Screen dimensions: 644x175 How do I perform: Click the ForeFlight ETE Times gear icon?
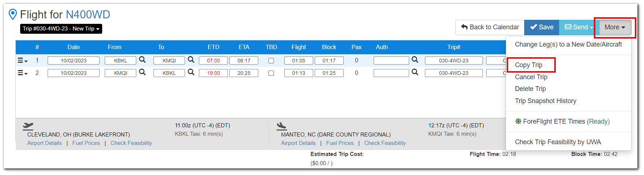(518, 121)
